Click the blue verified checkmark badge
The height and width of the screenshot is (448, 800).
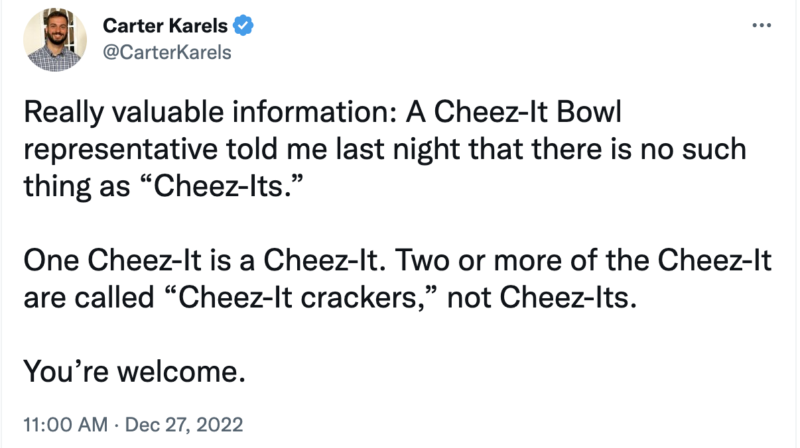coord(244,26)
